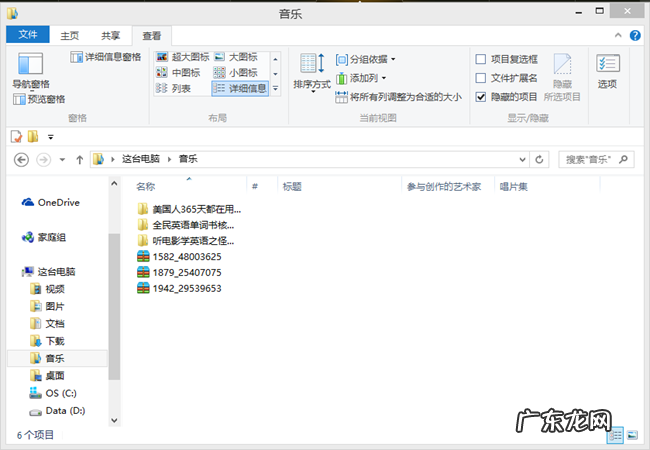Collapse the ribbon with the chevron
Image resolution: width=650 pixels, height=450 pixels.
[618, 36]
